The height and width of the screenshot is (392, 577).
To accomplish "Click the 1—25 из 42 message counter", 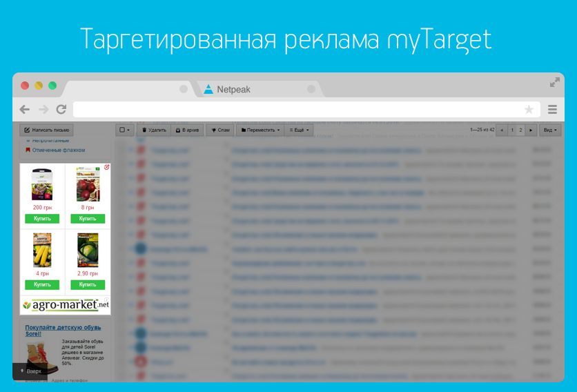I will coord(482,130).
